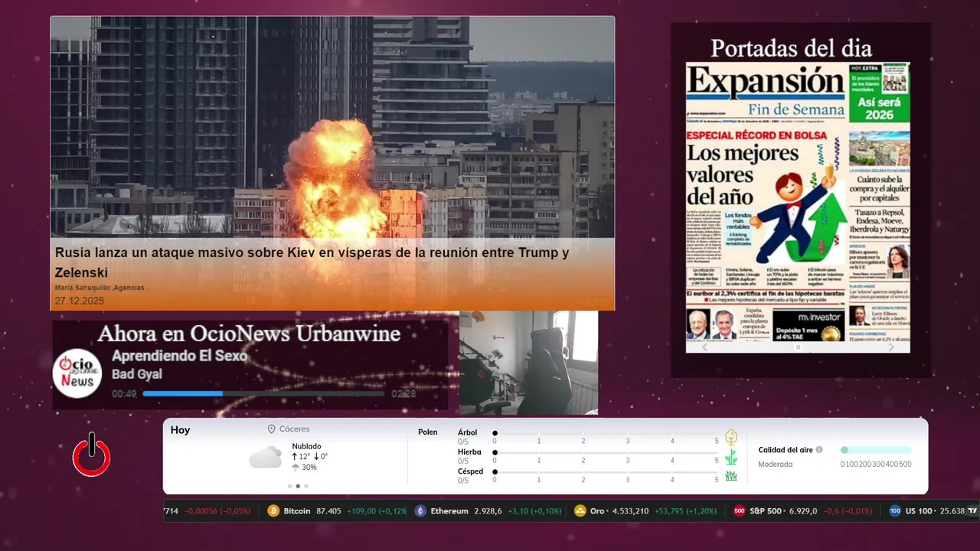
Task: Click the Ethereum icon in ticker
Action: 420,511
